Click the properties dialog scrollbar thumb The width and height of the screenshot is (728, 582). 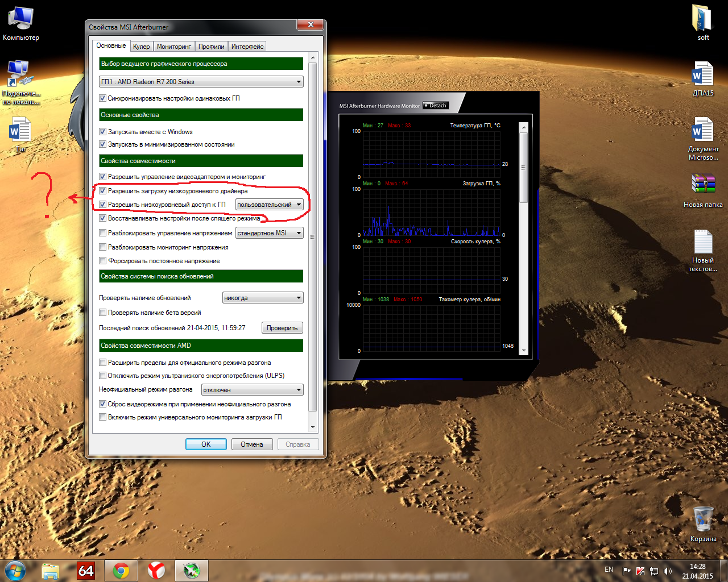click(313, 236)
